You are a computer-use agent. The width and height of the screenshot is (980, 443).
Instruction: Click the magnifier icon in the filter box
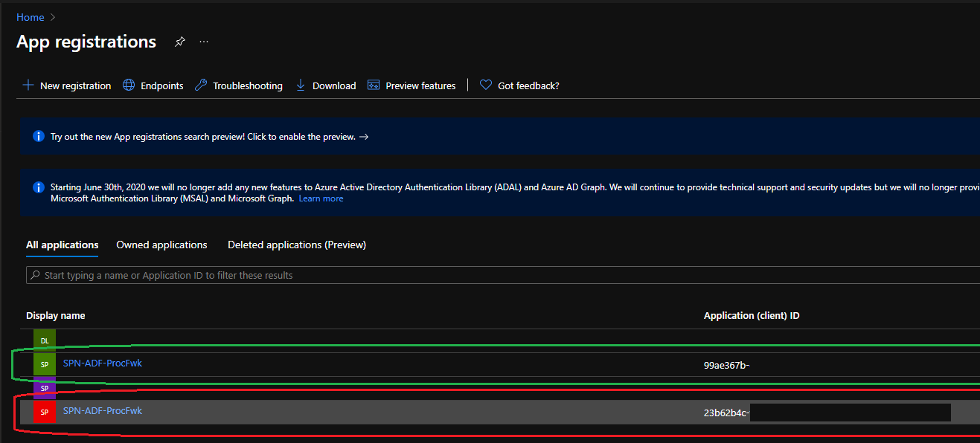click(x=35, y=275)
